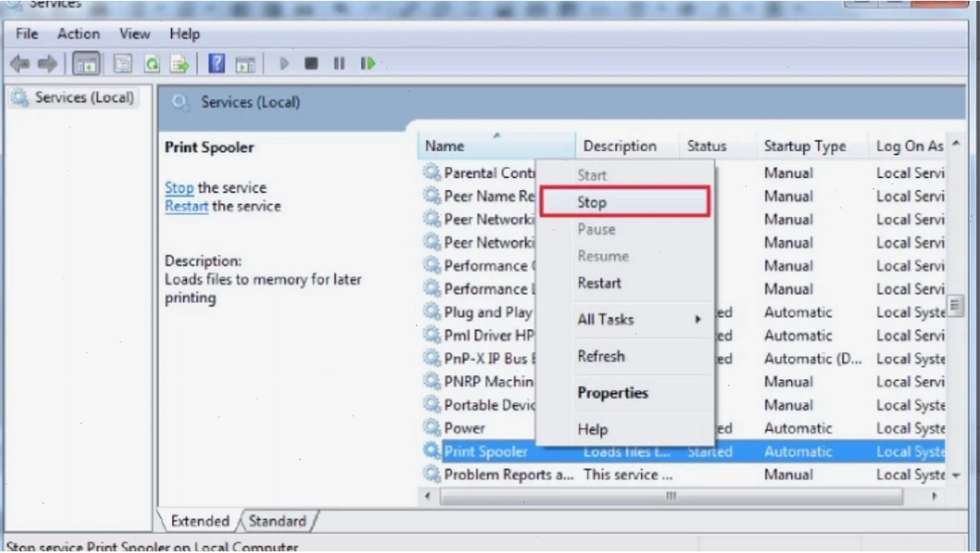Click the Pause Service toolbar icon

coord(339,63)
